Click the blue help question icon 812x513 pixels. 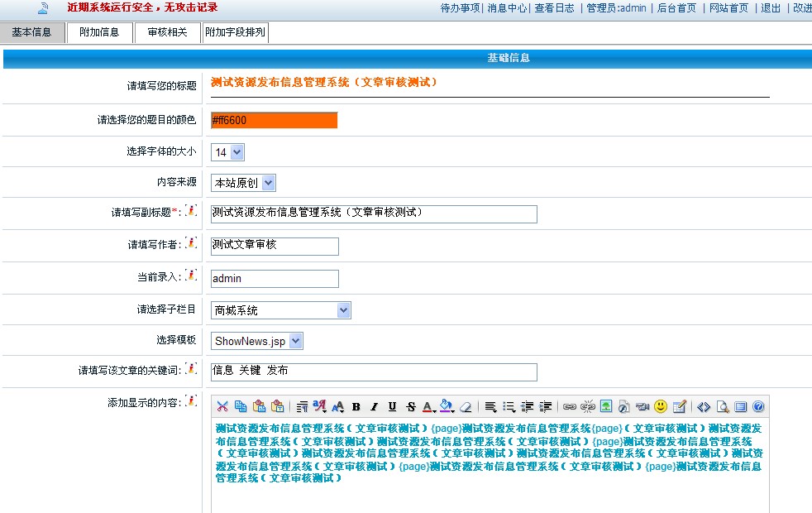point(758,407)
